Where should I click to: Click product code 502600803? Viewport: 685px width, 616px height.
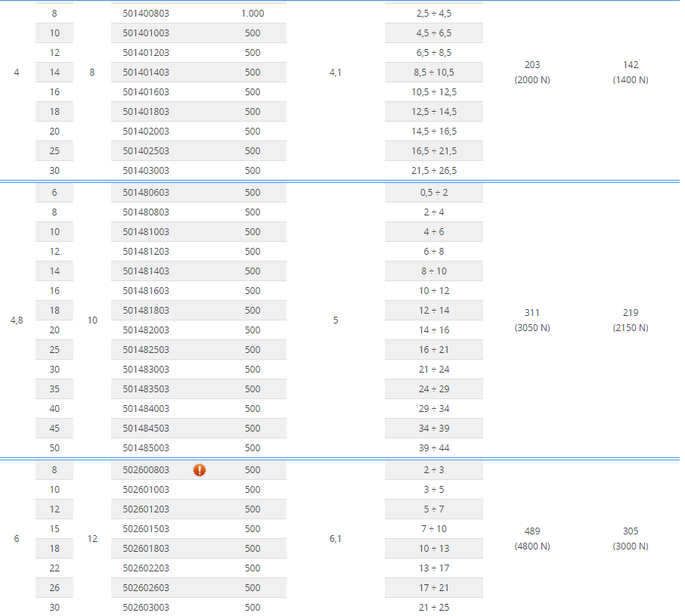pos(146,470)
